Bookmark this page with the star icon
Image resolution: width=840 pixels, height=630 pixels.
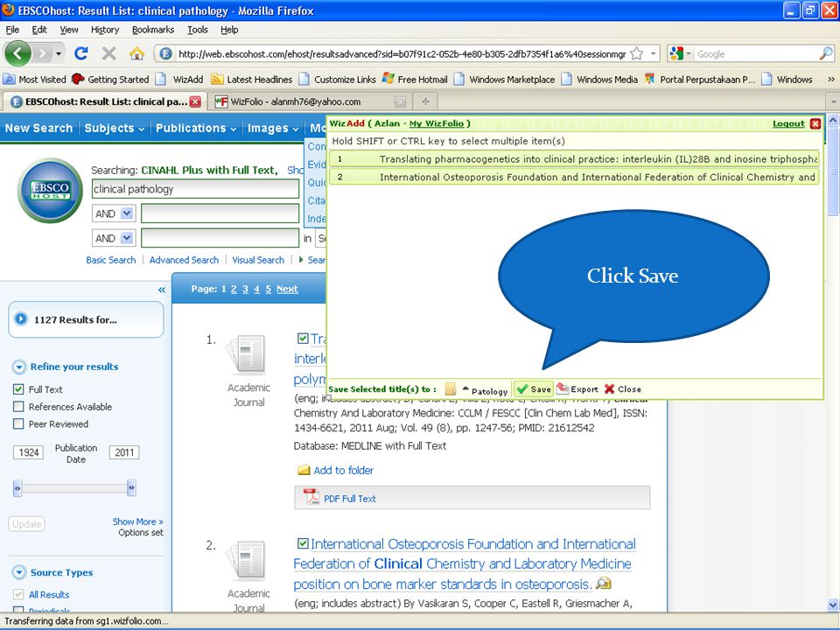(636, 53)
